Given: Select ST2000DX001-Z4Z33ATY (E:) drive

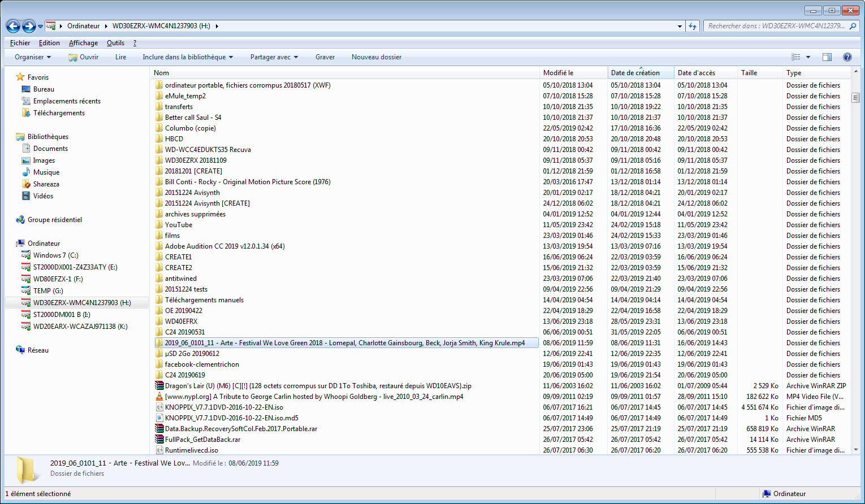Looking at the screenshot, I should coord(75,267).
